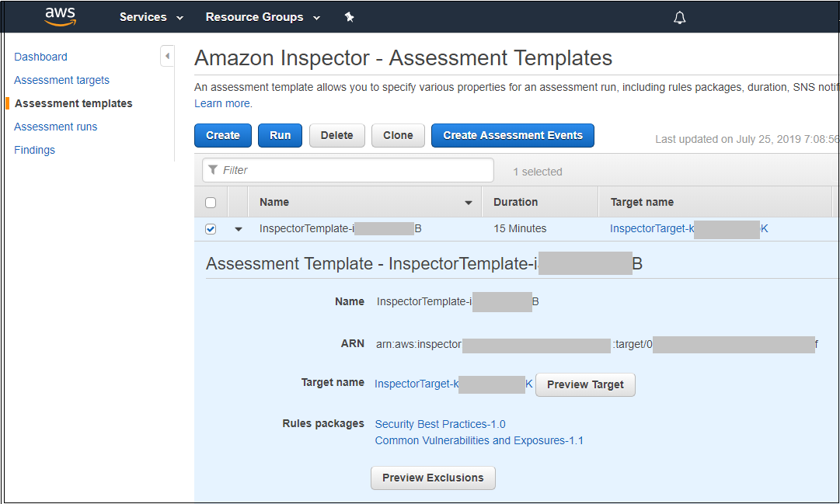Click the Preview Exclusions button
The height and width of the screenshot is (504, 840).
[x=433, y=478]
